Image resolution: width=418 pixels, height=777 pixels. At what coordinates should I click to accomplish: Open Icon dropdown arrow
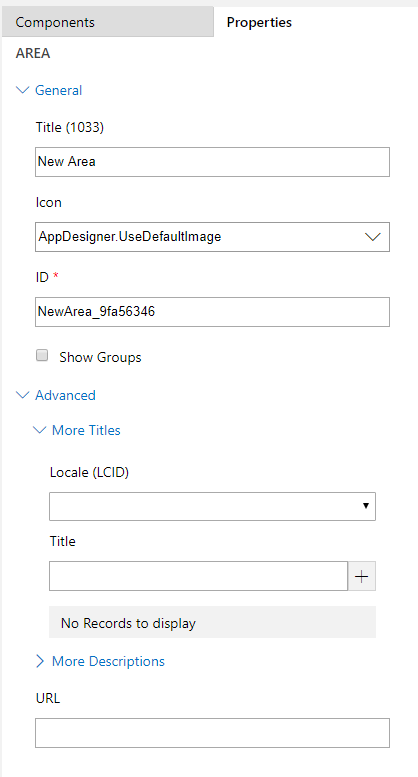(372, 237)
